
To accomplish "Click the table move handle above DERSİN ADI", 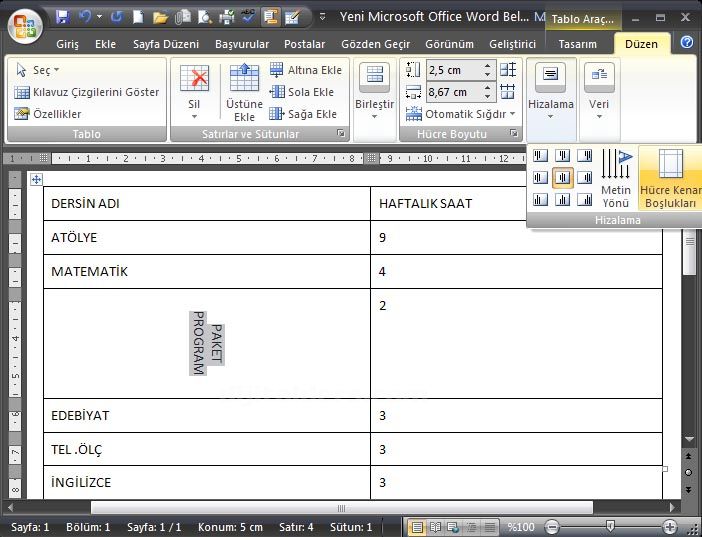I will pos(36,180).
